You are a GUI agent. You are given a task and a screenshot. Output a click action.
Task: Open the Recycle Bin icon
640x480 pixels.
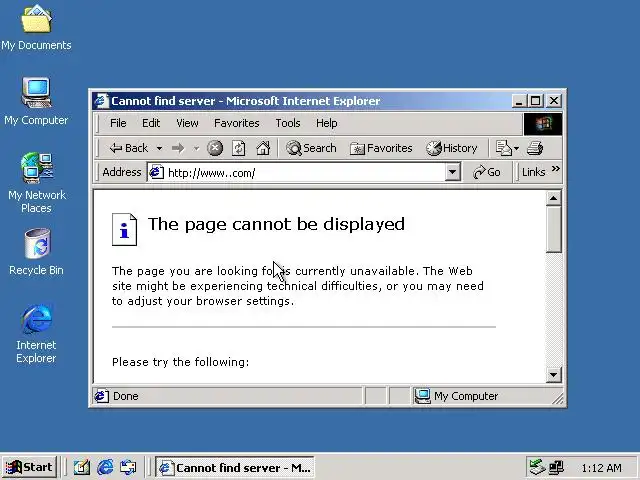coord(36,252)
